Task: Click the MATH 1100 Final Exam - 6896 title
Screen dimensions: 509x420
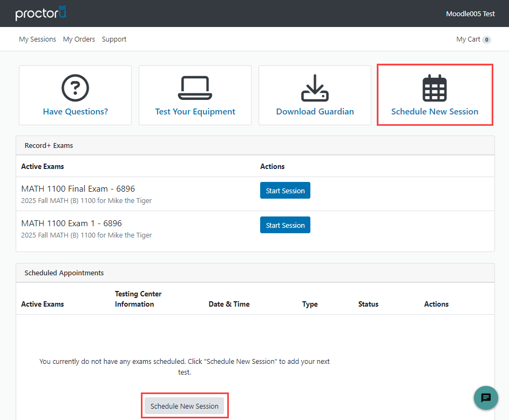Action: (78, 188)
